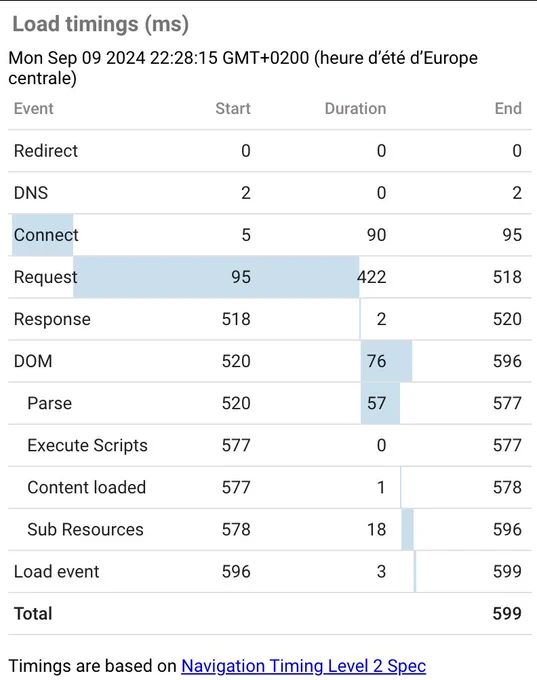Open the Navigation Timing Level 2 Spec link

pos(303,666)
